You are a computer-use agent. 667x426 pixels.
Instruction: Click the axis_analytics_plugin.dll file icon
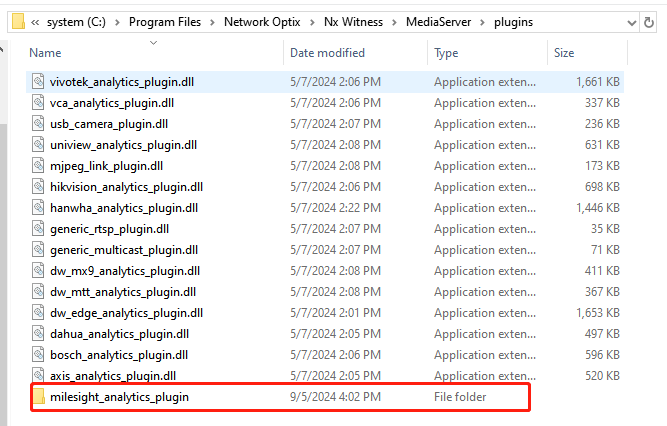pyautogui.click(x=38, y=375)
